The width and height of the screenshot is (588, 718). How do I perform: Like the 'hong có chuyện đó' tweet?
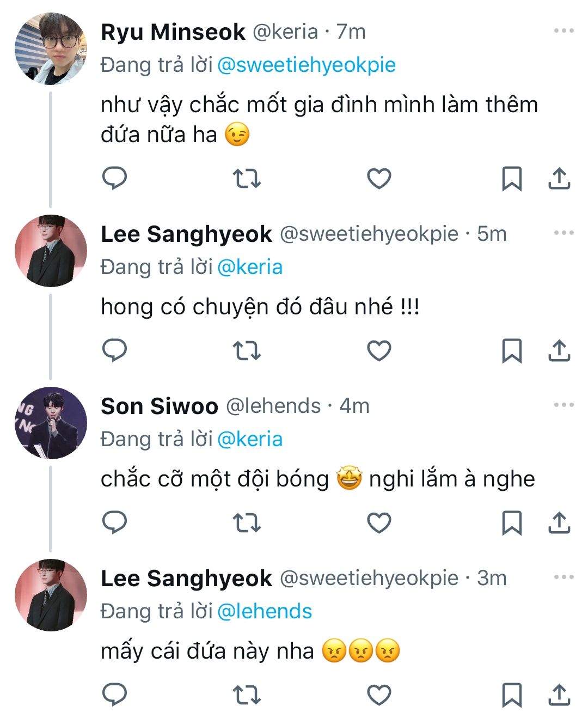379,350
